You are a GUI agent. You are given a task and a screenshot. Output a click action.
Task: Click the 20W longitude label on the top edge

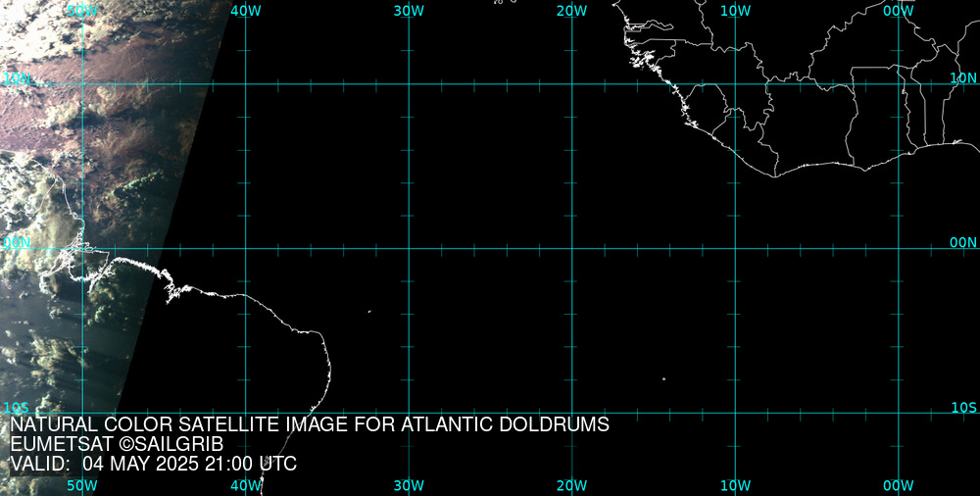pos(572,11)
